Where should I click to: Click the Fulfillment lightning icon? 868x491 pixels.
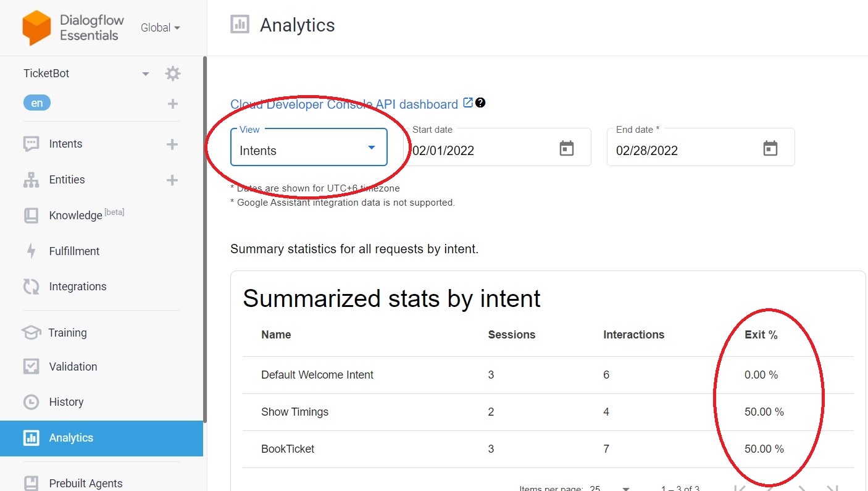pyautogui.click(x=31, y=251)
